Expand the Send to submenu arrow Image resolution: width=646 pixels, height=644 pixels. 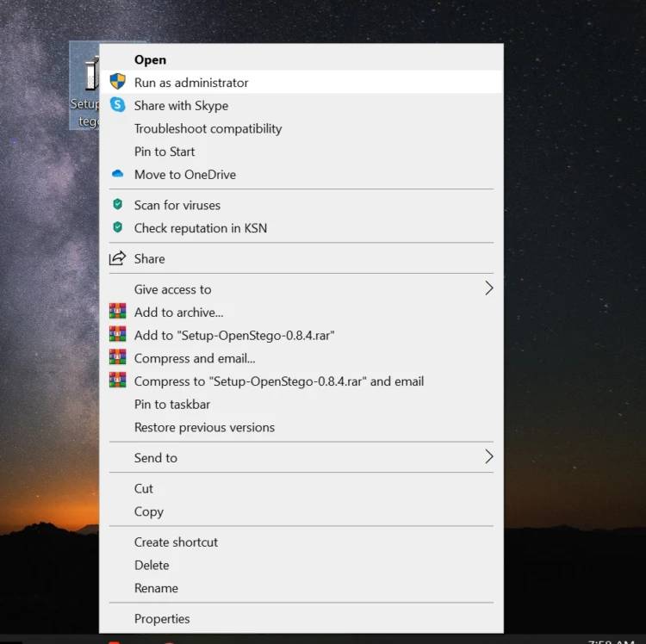(488, 457)
